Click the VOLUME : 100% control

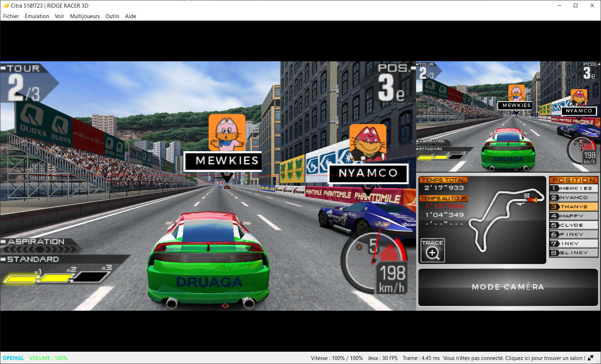(48, 358)
